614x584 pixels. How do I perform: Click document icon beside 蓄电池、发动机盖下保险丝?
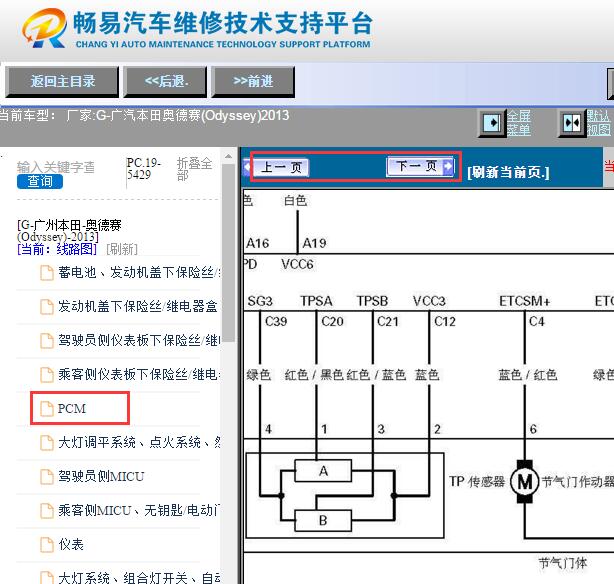click(x=47, y=273)
